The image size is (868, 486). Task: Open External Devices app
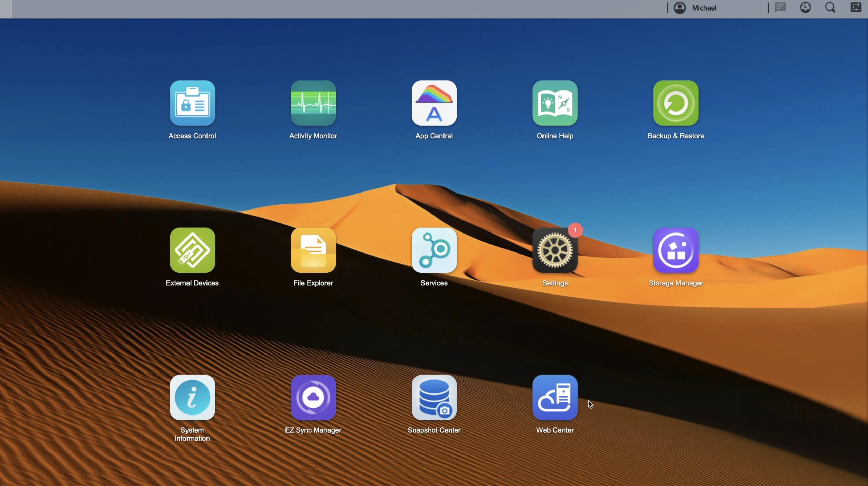tap(192, 250)
